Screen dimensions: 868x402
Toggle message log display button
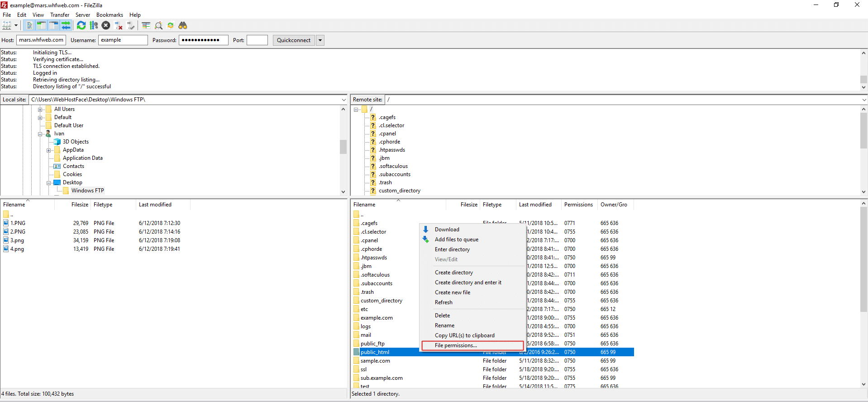(x=29, y=25)
